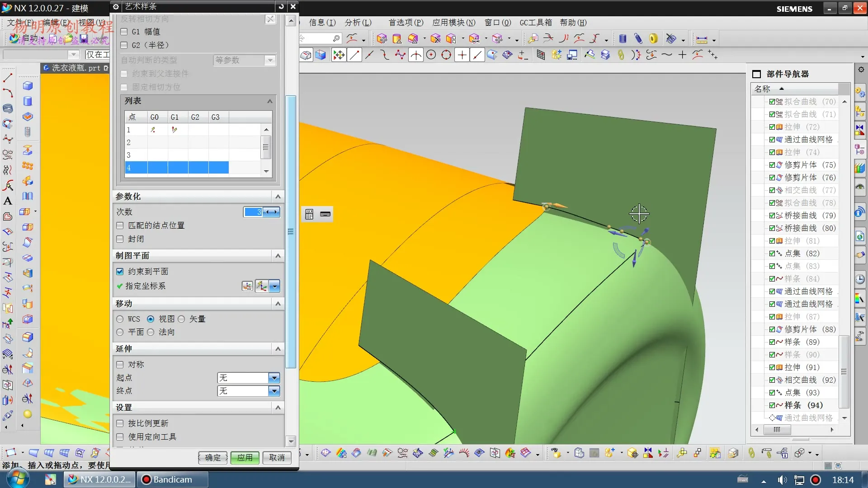868x488 pixels.
Task: Select the WCS movement radio button
Action: coord(120,319)
